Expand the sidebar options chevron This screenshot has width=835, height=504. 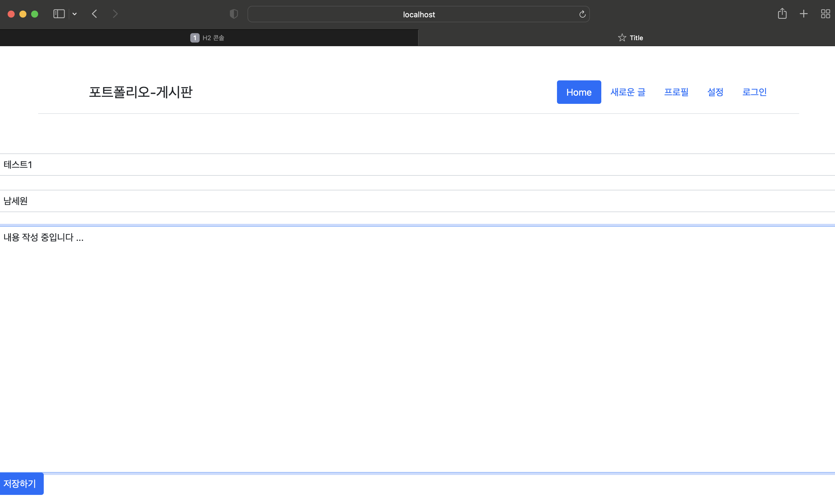(75, 14)
